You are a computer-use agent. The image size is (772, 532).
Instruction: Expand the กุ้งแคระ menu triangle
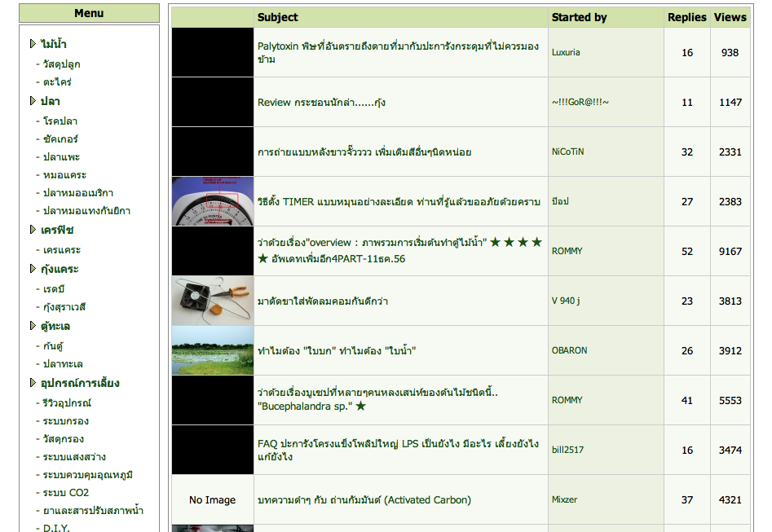point(33,269)
